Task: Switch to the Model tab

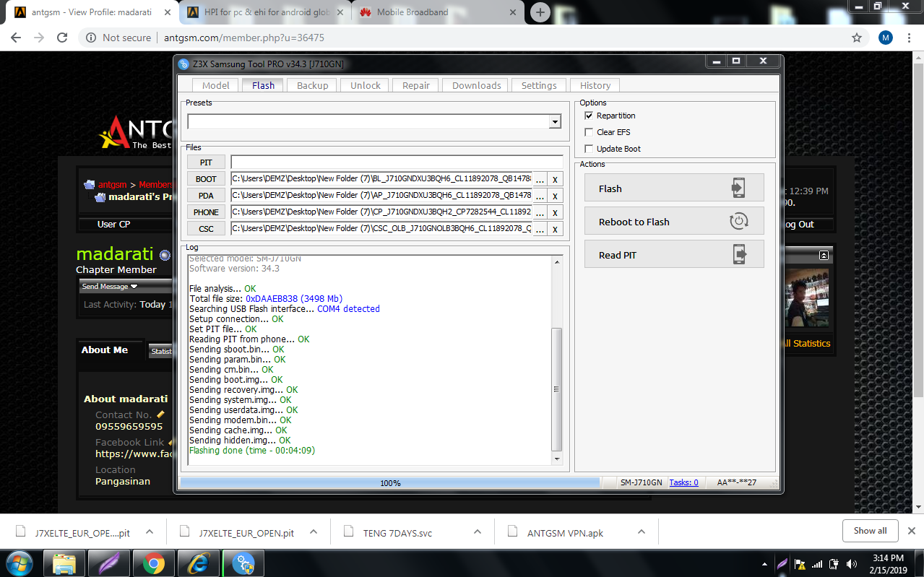Action: pyautogui.click(x=215, y=85)
